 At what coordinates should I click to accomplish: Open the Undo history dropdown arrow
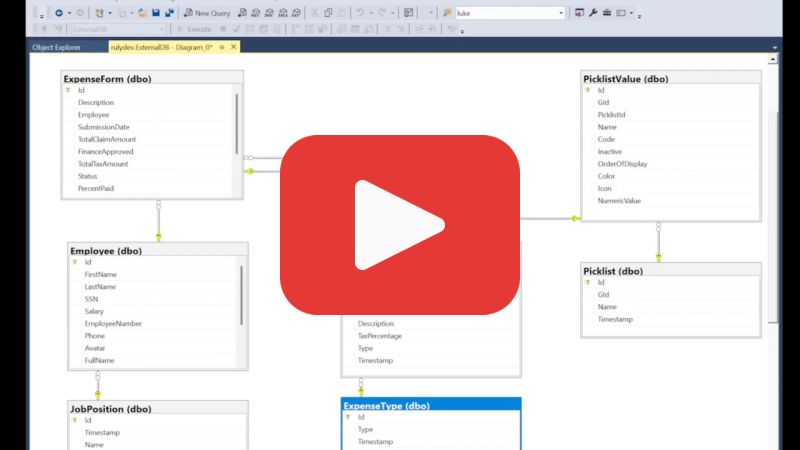coord(371,13)
